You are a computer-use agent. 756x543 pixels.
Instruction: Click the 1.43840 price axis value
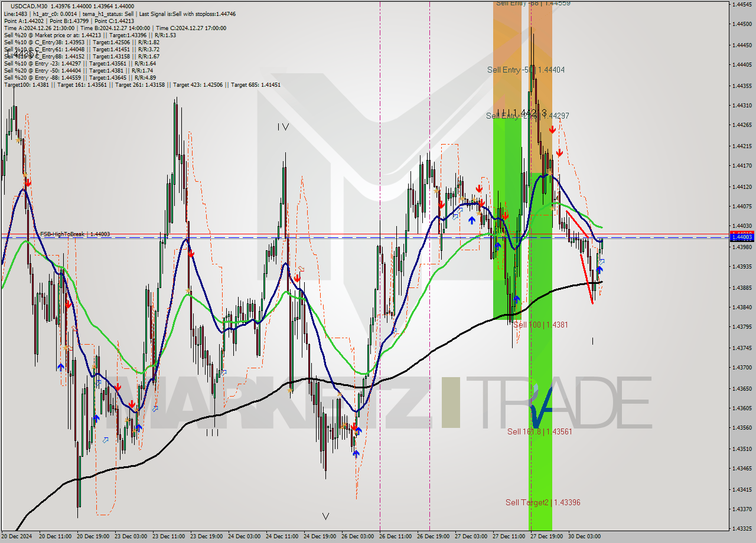(x=742, y=307)
